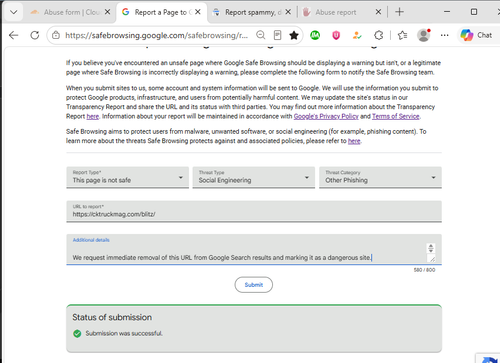Open the user profile avatar
Screen dimensions: 500x363
(x=424, y=35)
